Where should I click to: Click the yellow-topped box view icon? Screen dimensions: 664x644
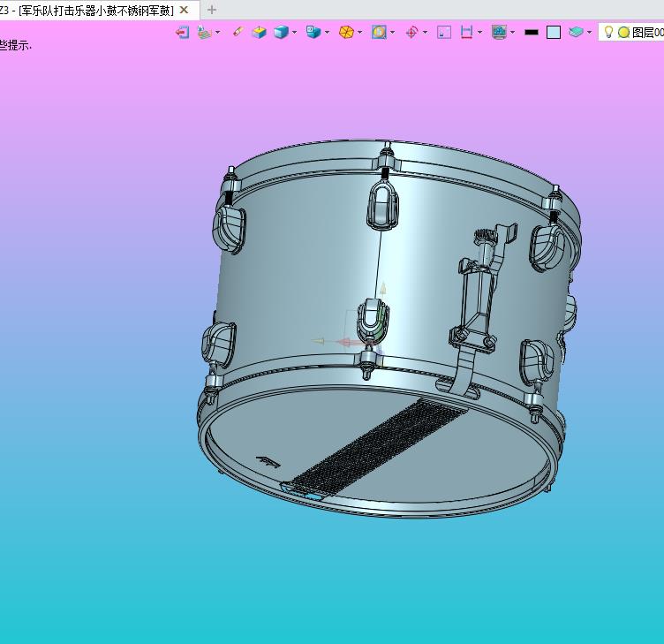pyautogui.click(x=259, y=32)
